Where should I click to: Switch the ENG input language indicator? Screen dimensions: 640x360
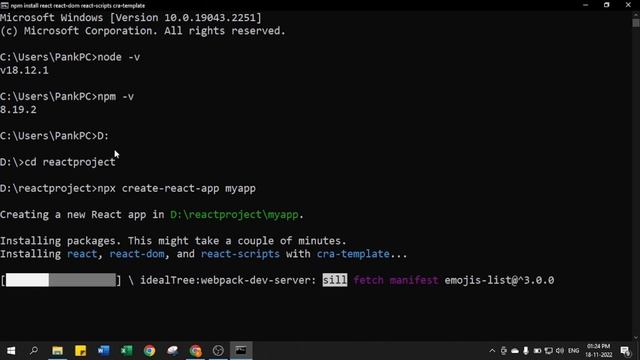point(573,351)
